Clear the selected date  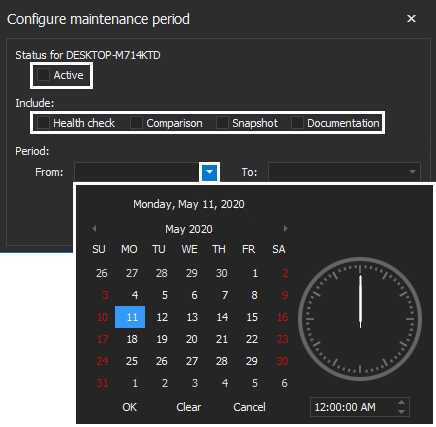(x=189, y=407)
